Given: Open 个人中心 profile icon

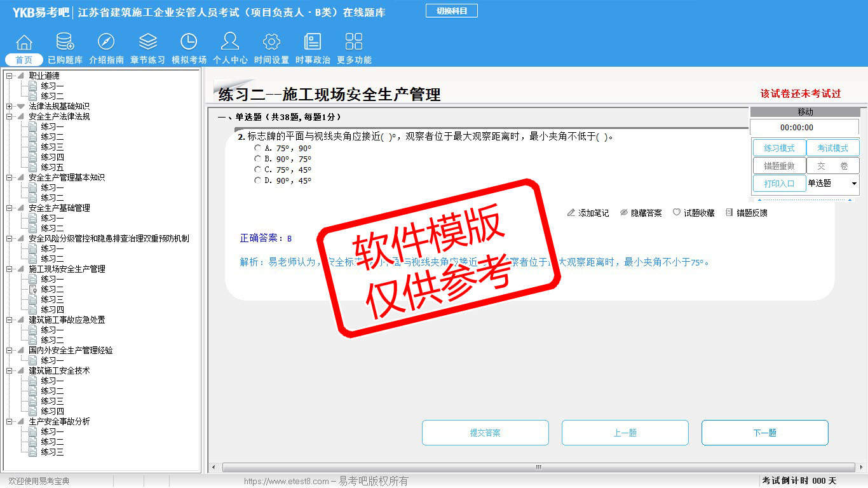Looking at the screenshot, I should (230, 43).
